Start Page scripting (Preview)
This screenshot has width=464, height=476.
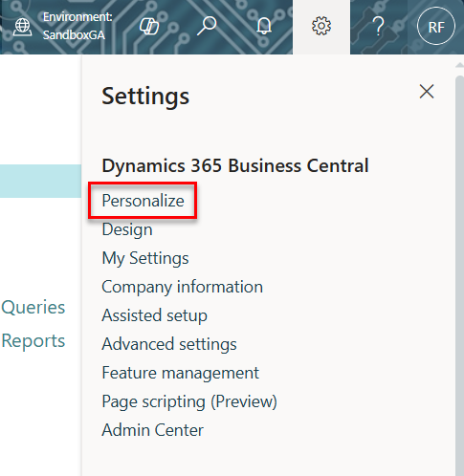189,401
